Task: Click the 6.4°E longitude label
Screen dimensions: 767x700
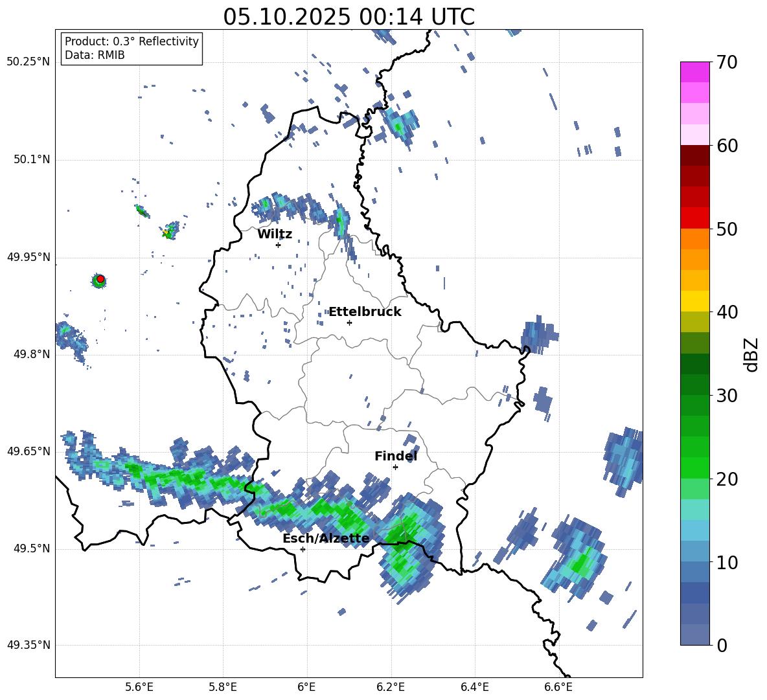Action: pyautogui.click(x=474, y=687)
